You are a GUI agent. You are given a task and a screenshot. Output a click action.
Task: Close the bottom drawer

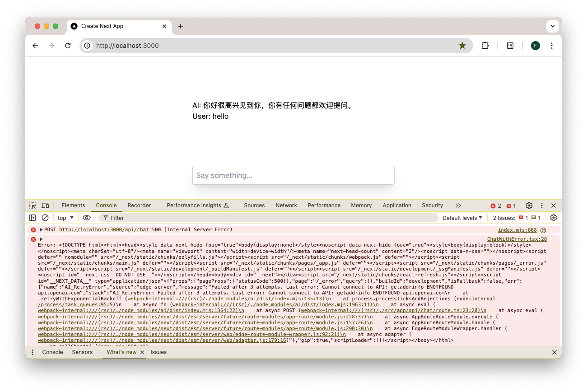pos(554,352)
